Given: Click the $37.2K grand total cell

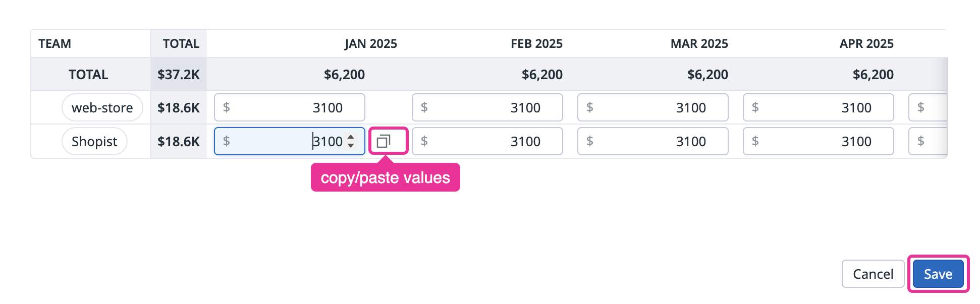Looking at the screenshot, I should [179, 75].
